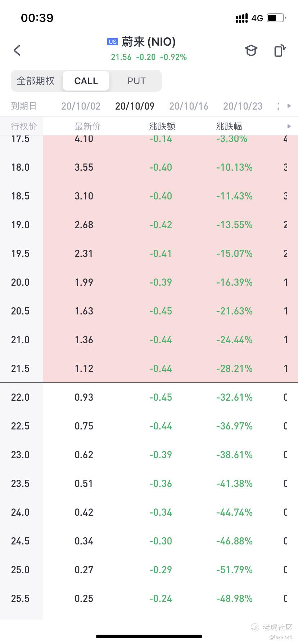Open the graduation cap tutorial icon
The image size is (298, 644).
click(x=251, y=50)
